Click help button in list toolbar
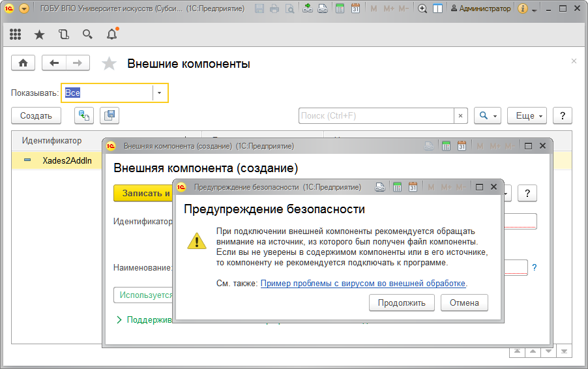The height and width of the screenshot is (369, 588). pyautogui.click(x=563, y=115)
